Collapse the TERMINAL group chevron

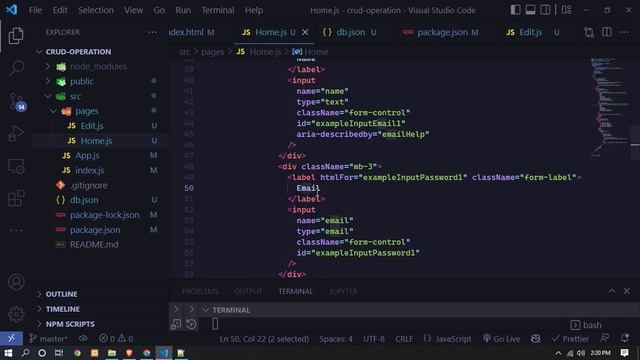pyautogui.click(x=206, y=310)
